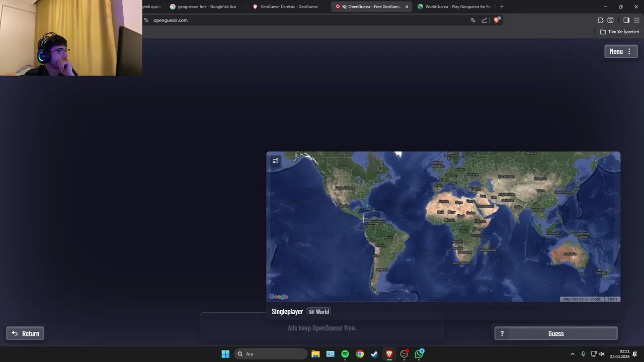Image resolution: width=644 pixels, height=362 pixels.
Task: Open the browser extensions puzzle icon
Action: coord(600,20)
